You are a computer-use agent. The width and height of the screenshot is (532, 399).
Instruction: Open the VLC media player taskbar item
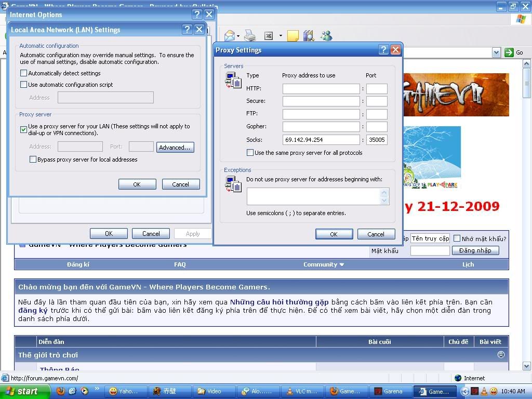tap(302, 391)
